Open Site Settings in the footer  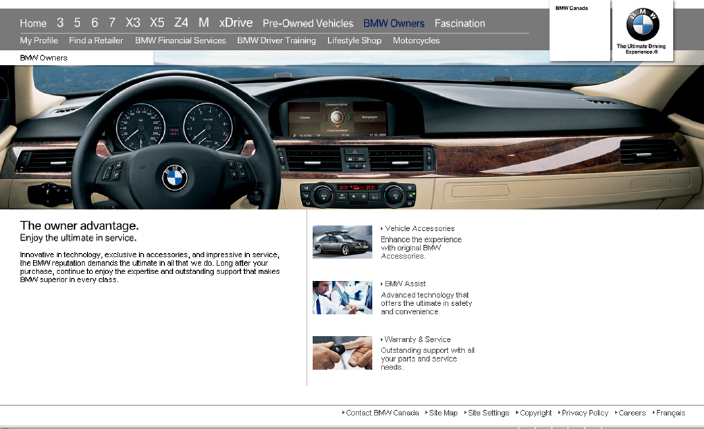point(488,413)
